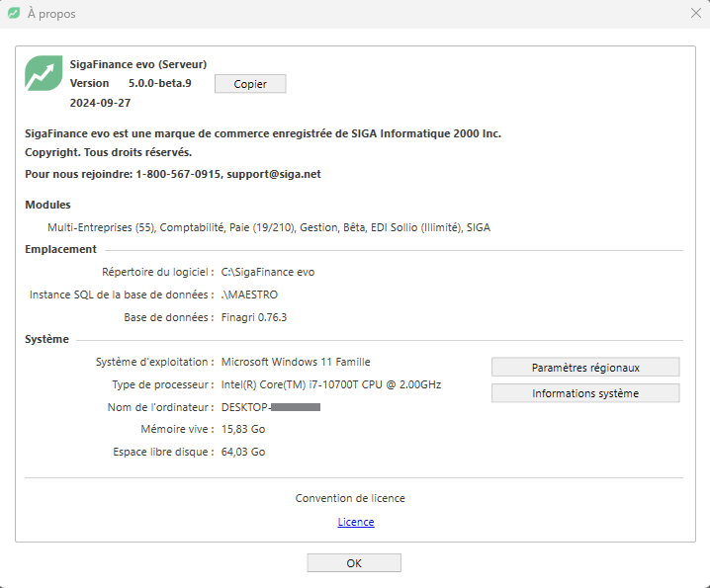The height and width of the screenshot is (588, 710).
Task: Click the support@siga.net contact line
Action: 173,174
